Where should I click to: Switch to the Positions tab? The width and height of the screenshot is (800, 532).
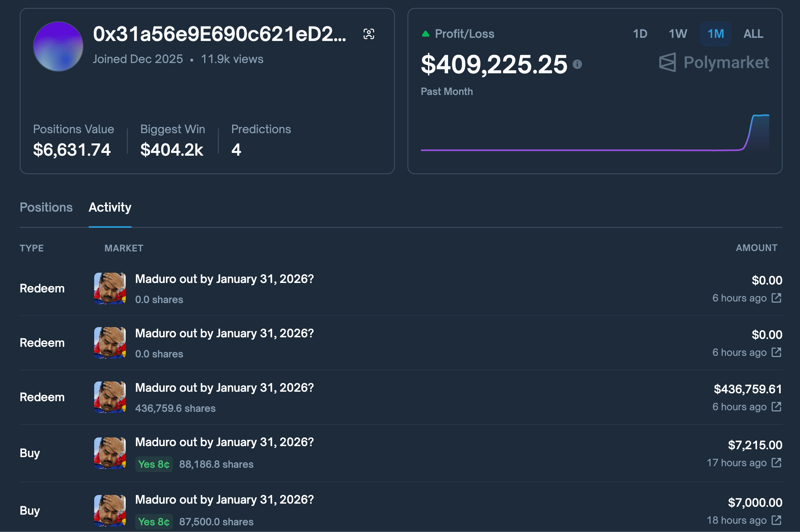(46, 208)
